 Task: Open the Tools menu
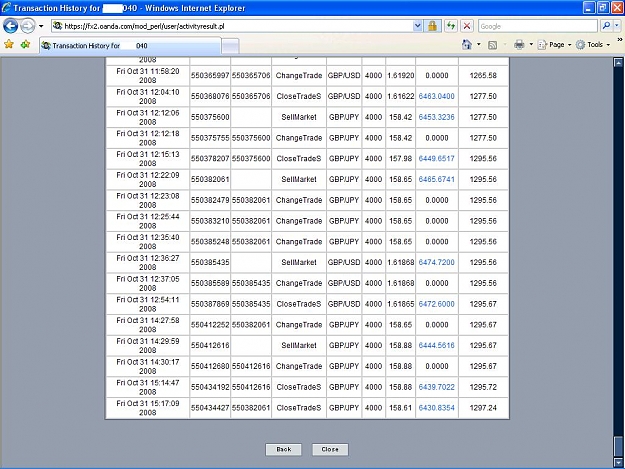point(593,45)
